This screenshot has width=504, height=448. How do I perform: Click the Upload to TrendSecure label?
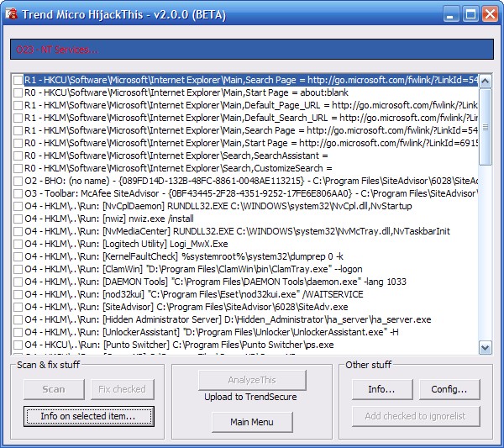pos(250,397)
